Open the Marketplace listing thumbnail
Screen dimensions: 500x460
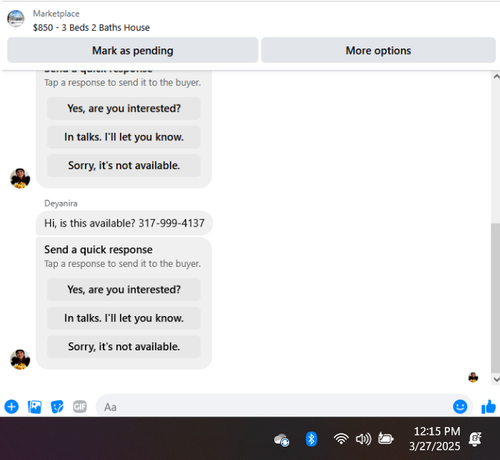click(x=16, y=19)
